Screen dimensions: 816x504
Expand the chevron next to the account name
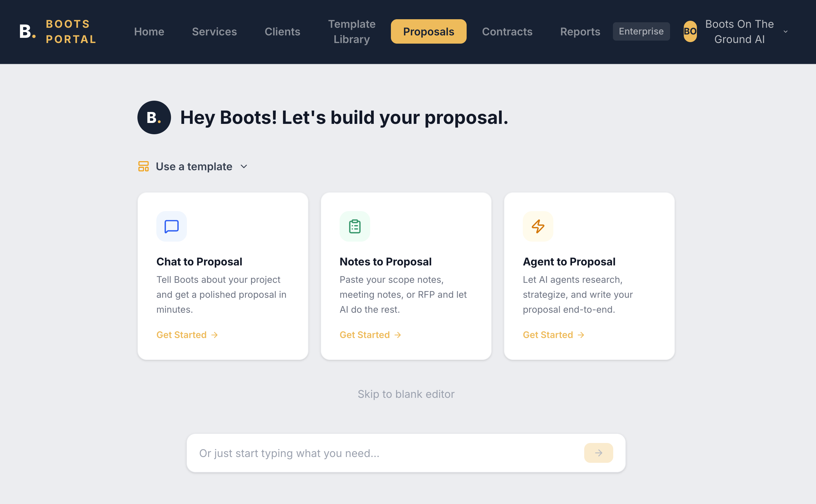(x=786, y=31)
